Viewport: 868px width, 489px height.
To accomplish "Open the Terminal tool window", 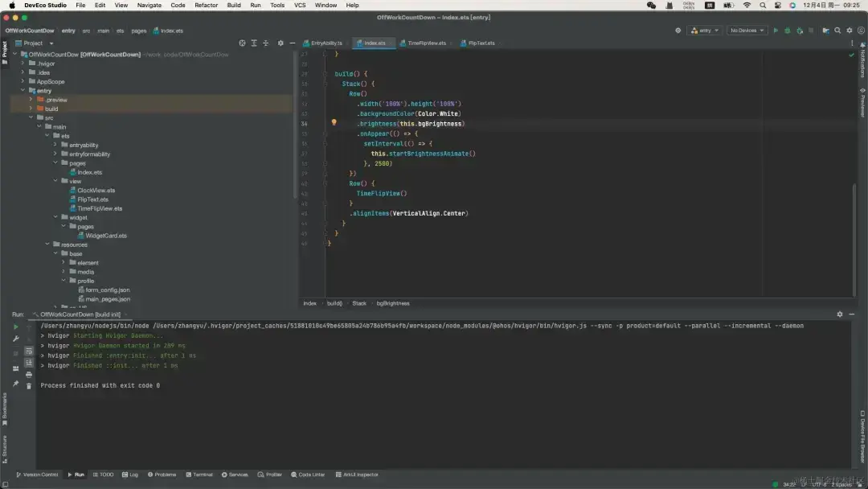I will (x=199, y=475).
